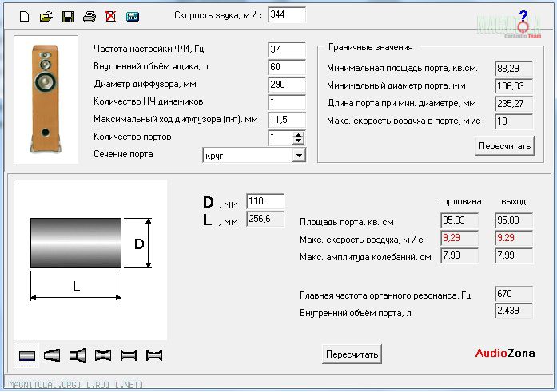
Task: Click the number of woofers field
Action: [287, 102]
